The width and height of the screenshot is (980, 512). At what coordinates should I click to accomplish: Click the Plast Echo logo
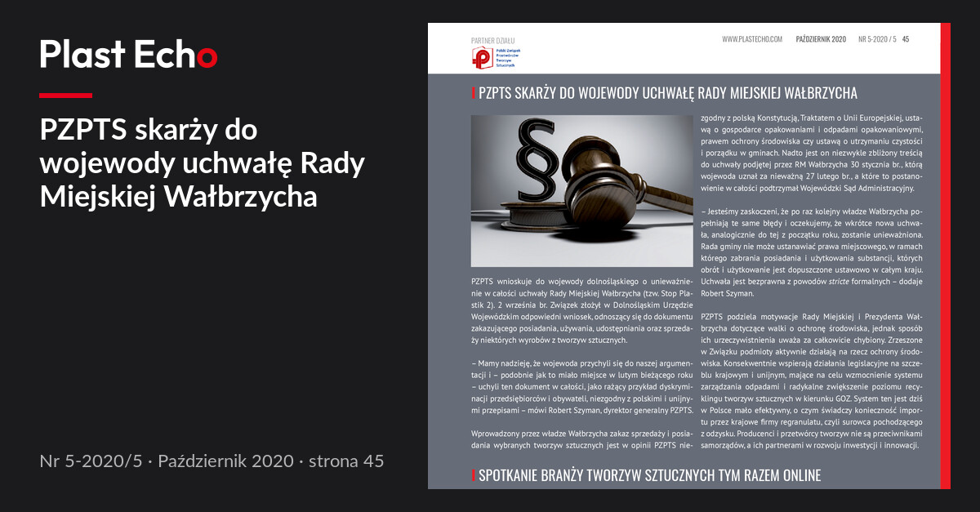(x=128, y=55)
